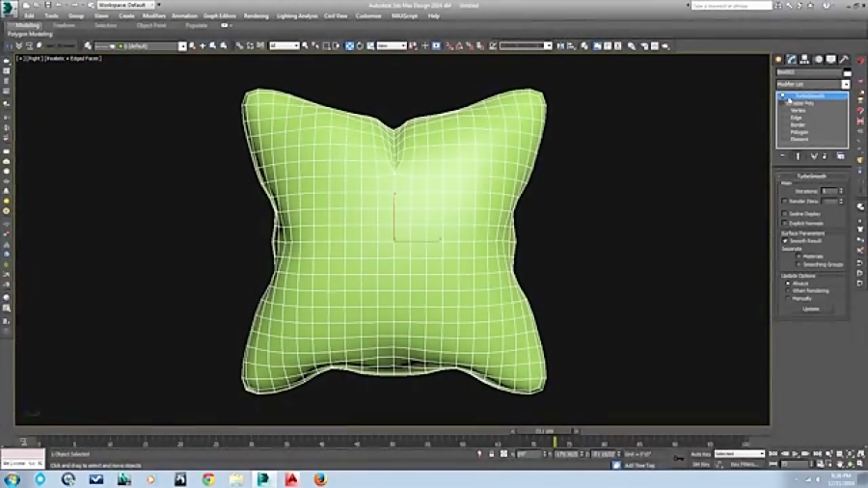Open the Utilities command panel
This screenshot has height=488, width=868.
coord(843,60)
